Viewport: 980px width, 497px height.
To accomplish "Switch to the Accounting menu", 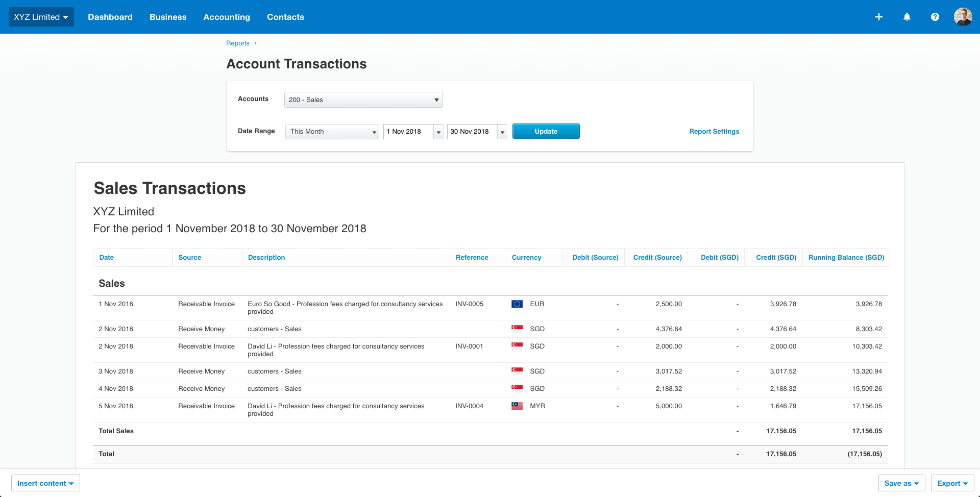I will 226,17.
